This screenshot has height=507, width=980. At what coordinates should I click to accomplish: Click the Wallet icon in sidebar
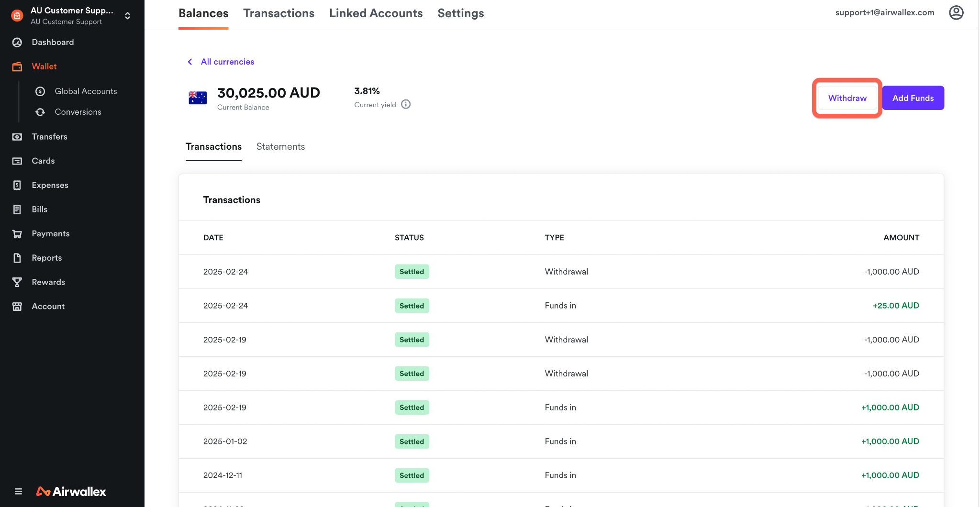pyautogui.click(x=17, y=66)
